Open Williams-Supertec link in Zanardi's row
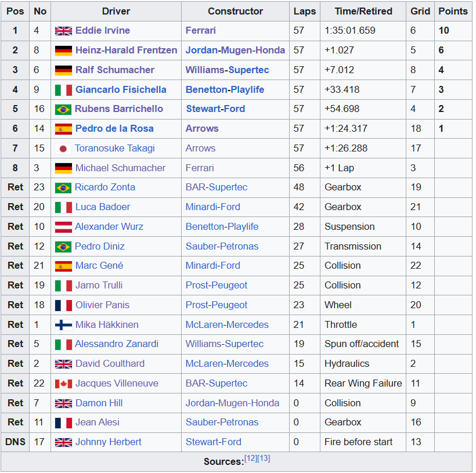Image resolution: width=476 pixels, height=473 pixels. (225, 344)
